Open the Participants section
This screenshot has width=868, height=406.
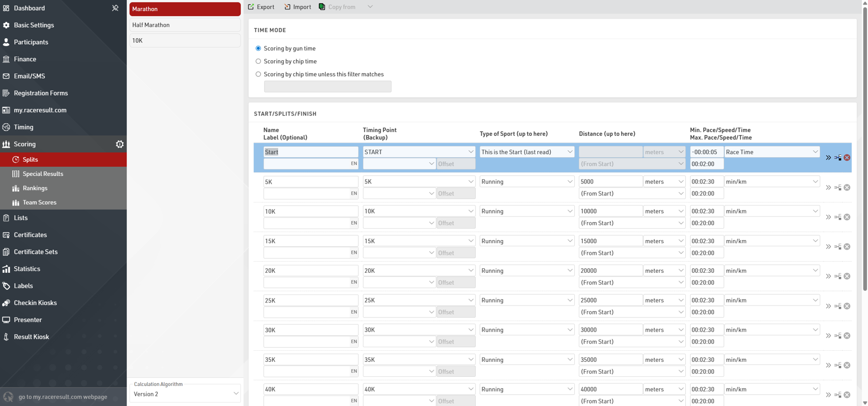point(31,42)
